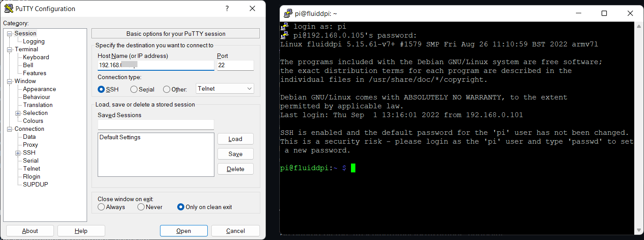Expand the SSH tree node
Image resolution: width=644 pixels, height=240 pixels.
[x=18, y=153]
